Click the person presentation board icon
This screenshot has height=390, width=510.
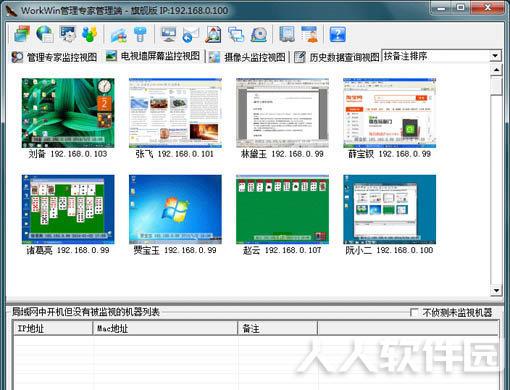(310, 34)
